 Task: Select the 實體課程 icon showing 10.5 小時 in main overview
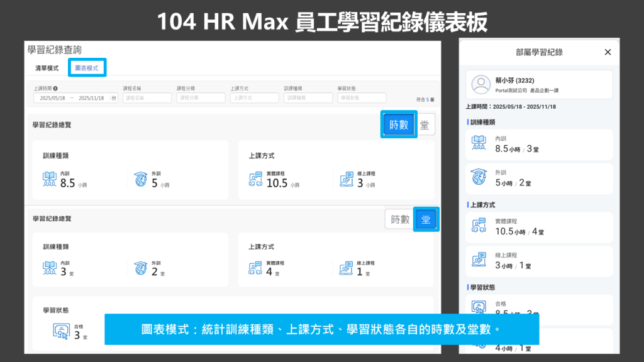[255, 180]
